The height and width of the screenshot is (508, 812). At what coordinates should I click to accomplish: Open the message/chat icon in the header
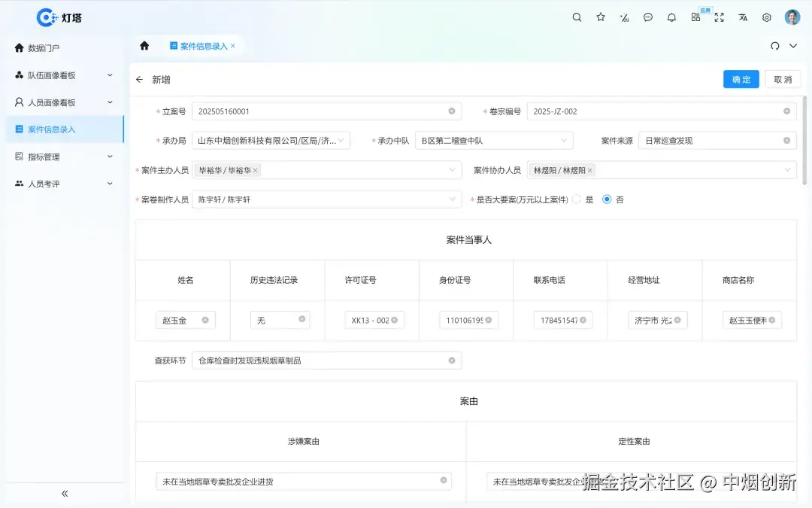pyautogui.click(x=648, y=17)
